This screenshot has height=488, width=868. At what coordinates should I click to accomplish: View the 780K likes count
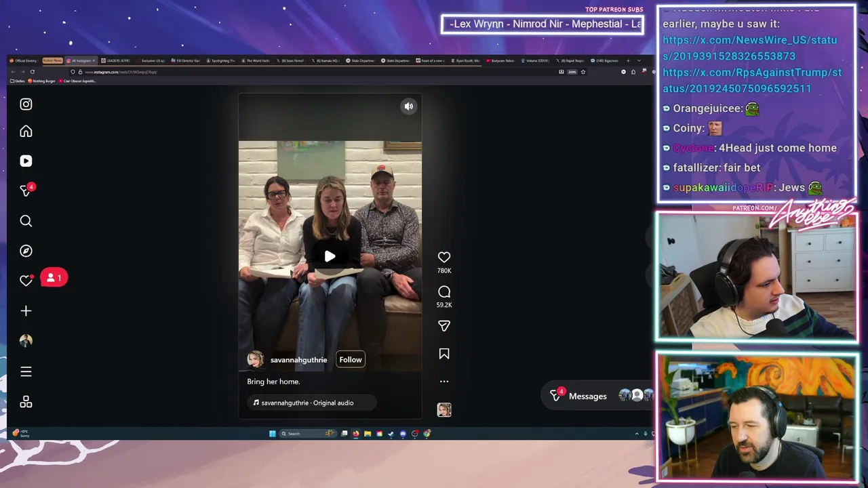pyautogui.click(x=444, y=270)
